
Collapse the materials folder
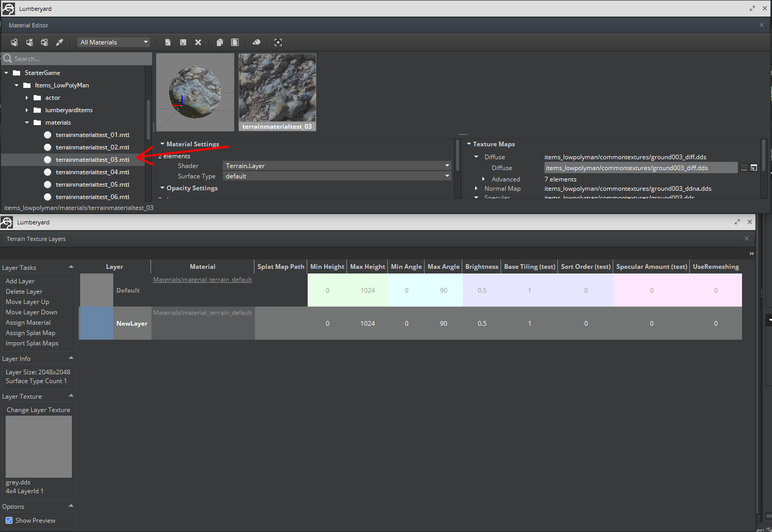point(27,123)
